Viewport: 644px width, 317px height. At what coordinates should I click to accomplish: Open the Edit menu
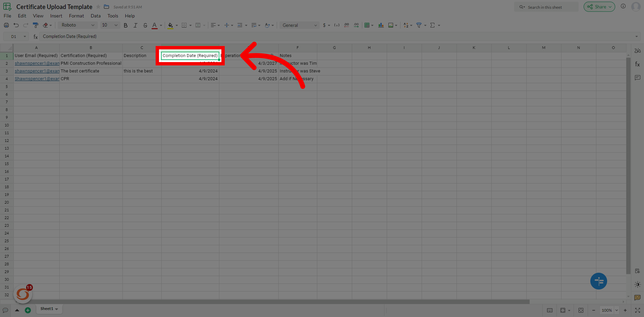pos(22,16)
